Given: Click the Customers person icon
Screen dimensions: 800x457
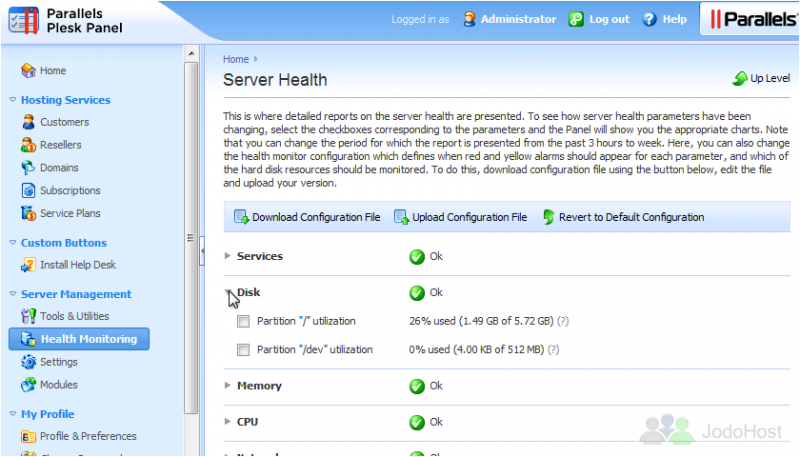Looking at the screenshot, I should coord(29,122).
